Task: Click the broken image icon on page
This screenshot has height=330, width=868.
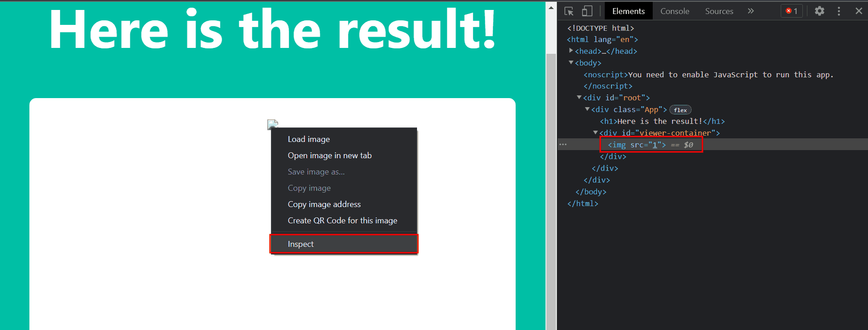Action: point(272,124)
